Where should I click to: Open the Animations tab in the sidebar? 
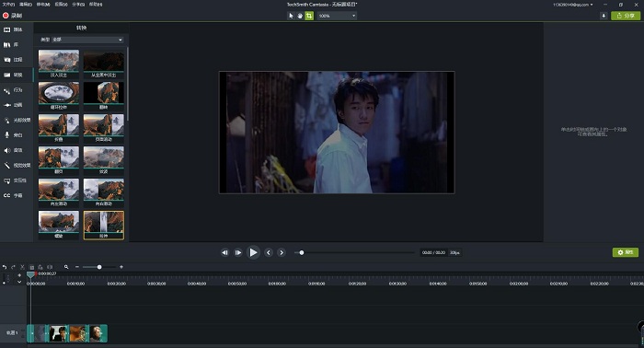pos(17,105)
